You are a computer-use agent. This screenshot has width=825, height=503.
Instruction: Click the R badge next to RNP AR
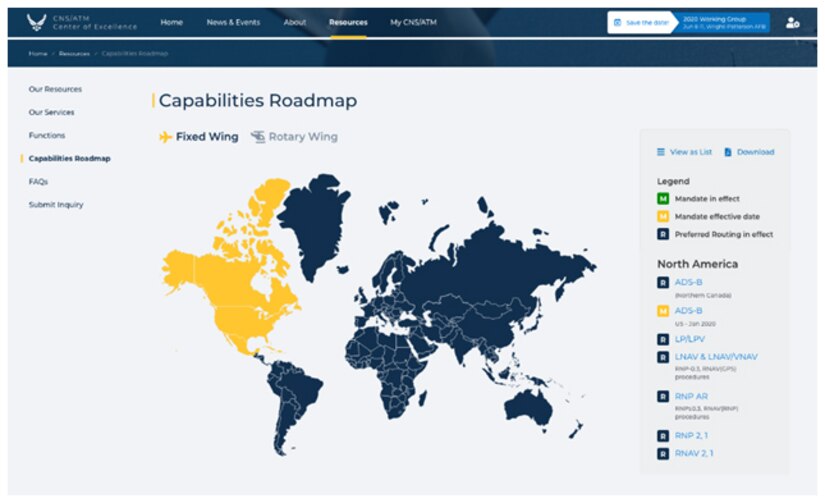[662, 397]
